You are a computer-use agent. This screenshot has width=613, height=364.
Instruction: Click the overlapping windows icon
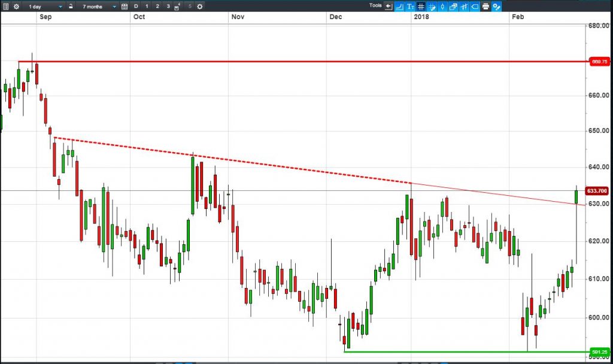coord(453,6)
